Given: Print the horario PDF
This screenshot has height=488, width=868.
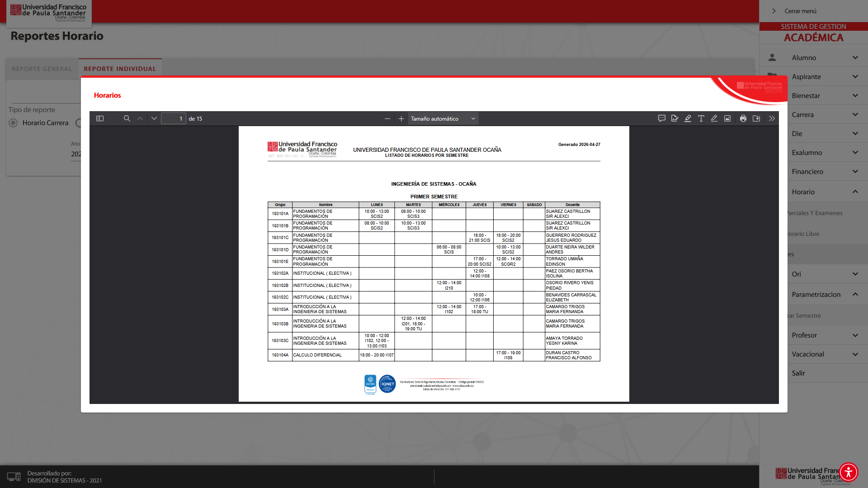Looking at the screenshot, I should tap(743, 118).
